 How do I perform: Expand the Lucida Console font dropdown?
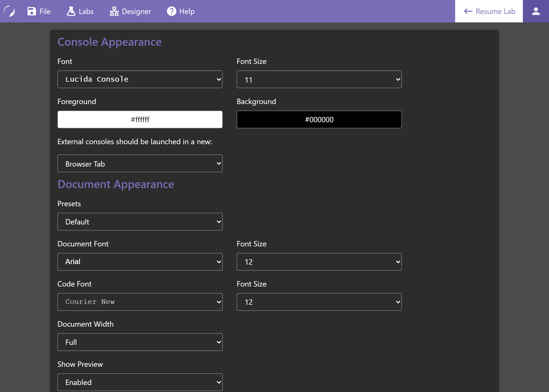point(140,79)
